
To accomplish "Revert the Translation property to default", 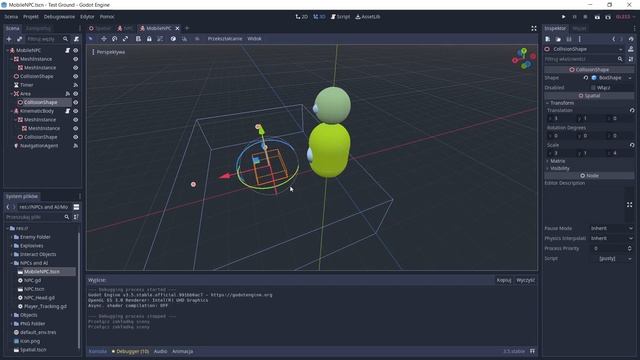I will coord(632,110).
